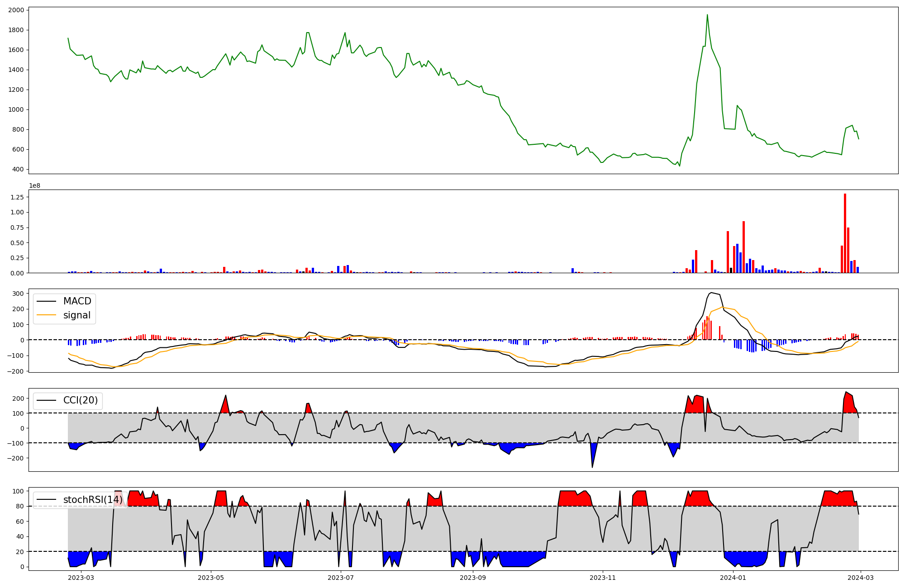Click the 300 tick on the MACD axis
Image resolution: width=905 pixels, height=588 pixels.
[x=19, y=294]
